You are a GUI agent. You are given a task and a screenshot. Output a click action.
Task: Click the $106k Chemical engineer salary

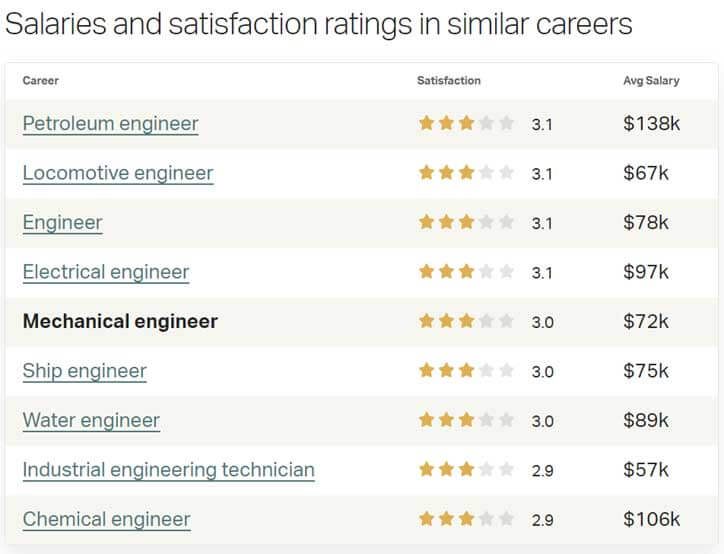click(652, 519)
